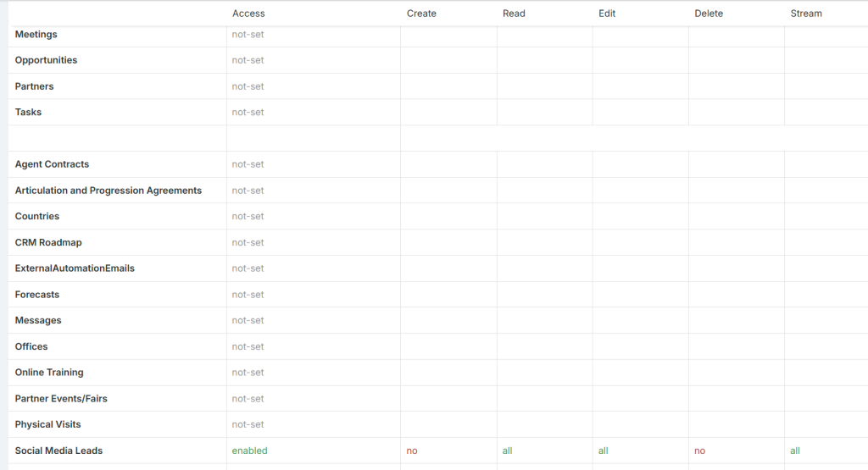Click Social Media Leads Delete 'no' value
868x470 pixels.
pos(699,451)
